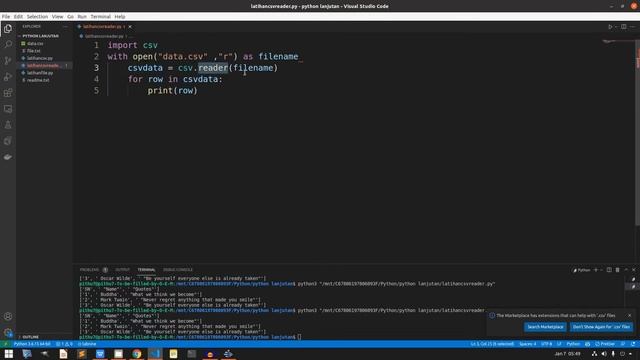Open the Extensions view
This screenshot has height=360, width=640.
point(8,93)
